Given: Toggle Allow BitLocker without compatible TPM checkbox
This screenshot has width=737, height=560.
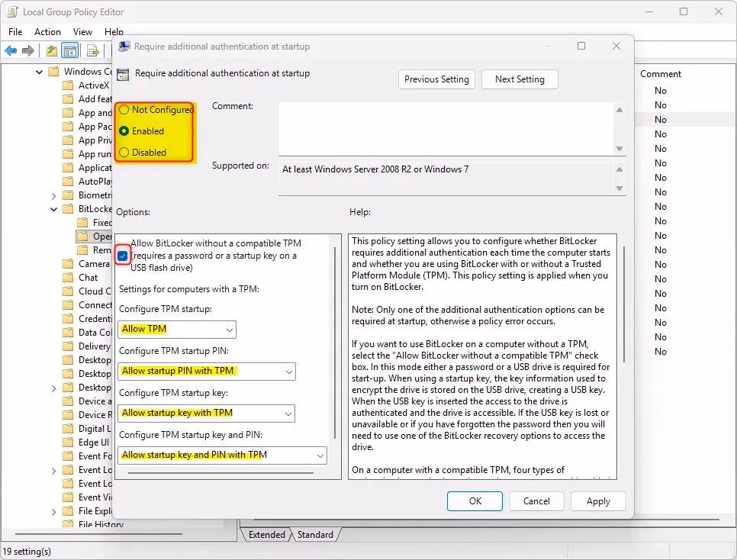Looking at the screenshot, I should click(x=123, y=256).
